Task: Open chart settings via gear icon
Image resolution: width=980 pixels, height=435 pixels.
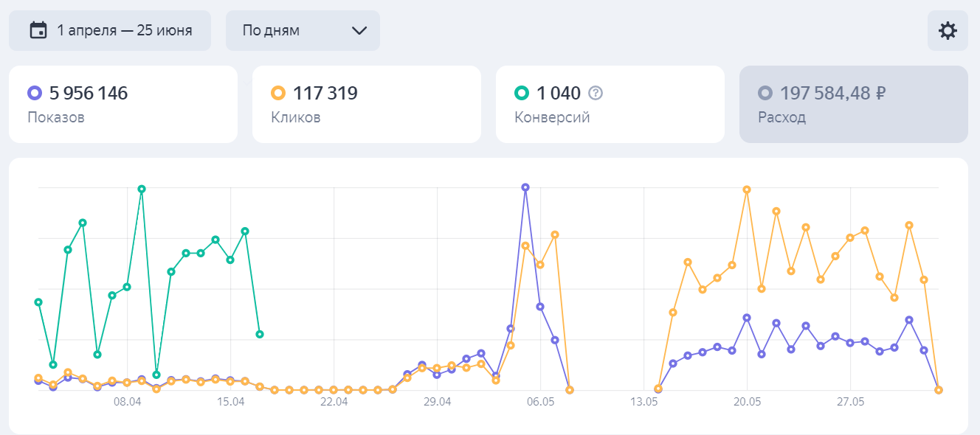Action: tap(948, 30)
